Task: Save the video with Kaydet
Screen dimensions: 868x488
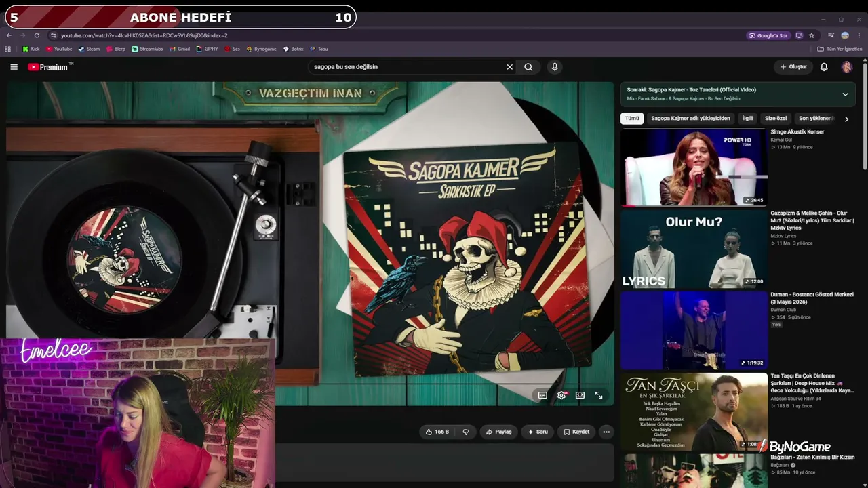Action: point(576,432)
